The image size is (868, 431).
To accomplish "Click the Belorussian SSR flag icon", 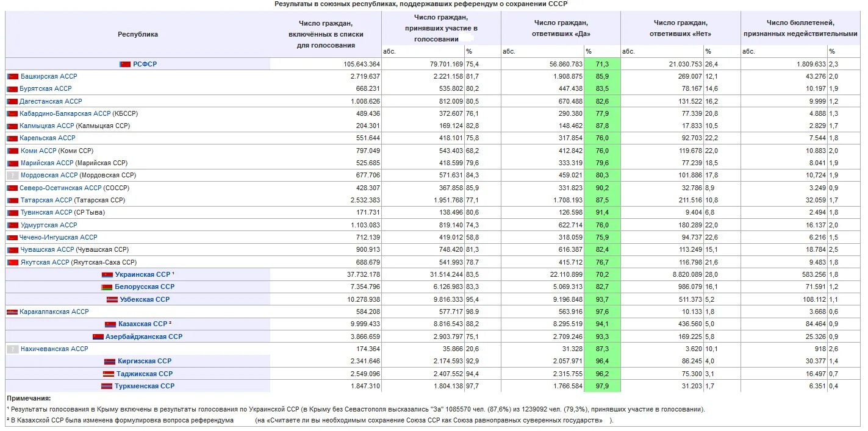I will (x=107, y=287).
